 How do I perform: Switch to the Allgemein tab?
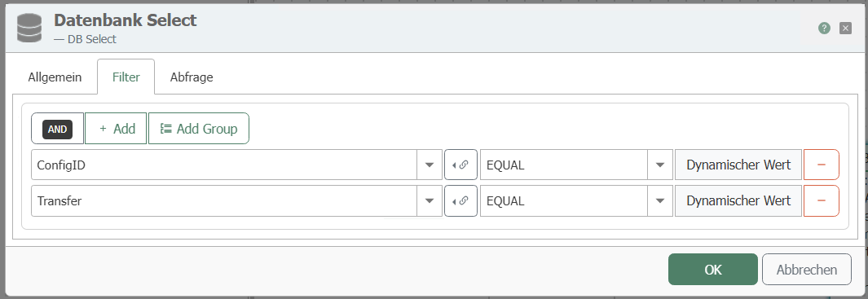(x=55, y=77)
